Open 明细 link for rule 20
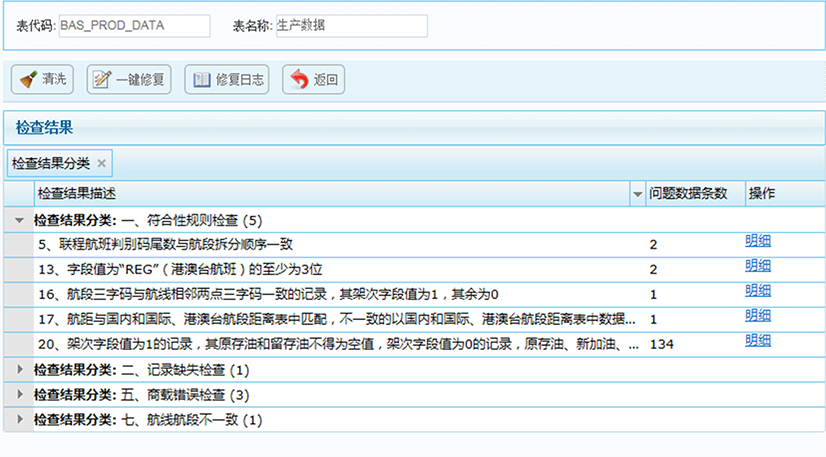The height and width of the screenshot is (457, 826). 758,341
